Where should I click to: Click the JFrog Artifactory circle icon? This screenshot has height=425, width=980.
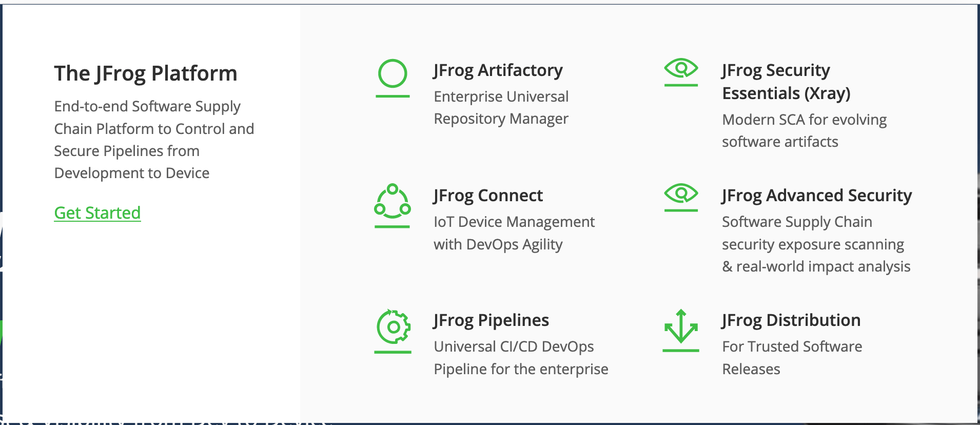391,74
